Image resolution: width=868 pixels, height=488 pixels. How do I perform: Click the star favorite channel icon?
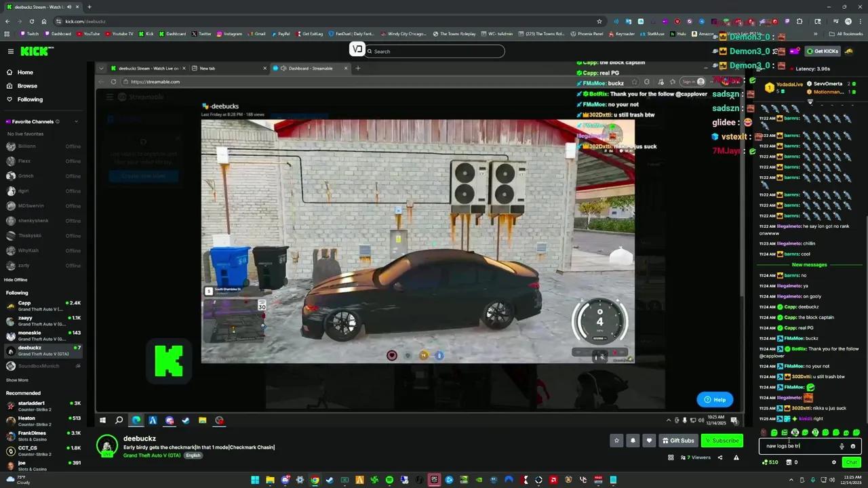[616, 441]
